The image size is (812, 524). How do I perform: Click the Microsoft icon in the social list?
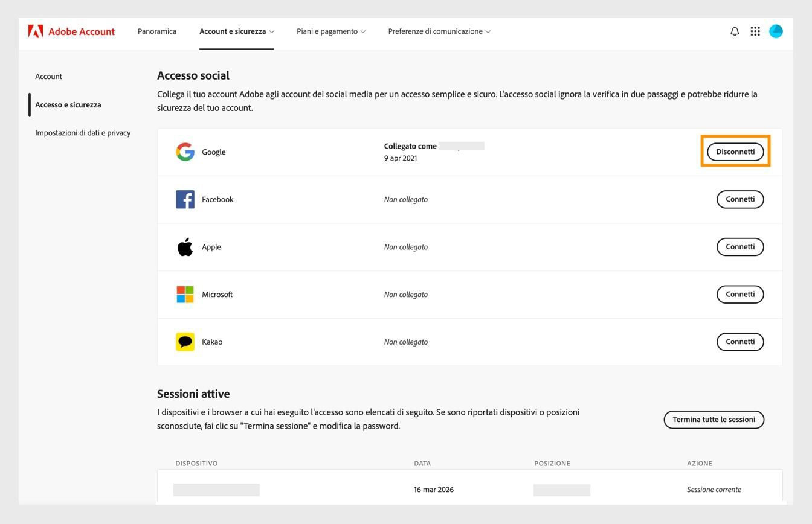tap(185, 294)
